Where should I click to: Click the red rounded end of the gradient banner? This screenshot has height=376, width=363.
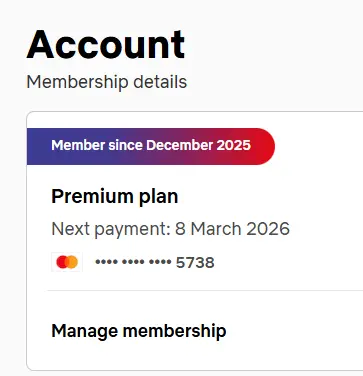(263, 146)
